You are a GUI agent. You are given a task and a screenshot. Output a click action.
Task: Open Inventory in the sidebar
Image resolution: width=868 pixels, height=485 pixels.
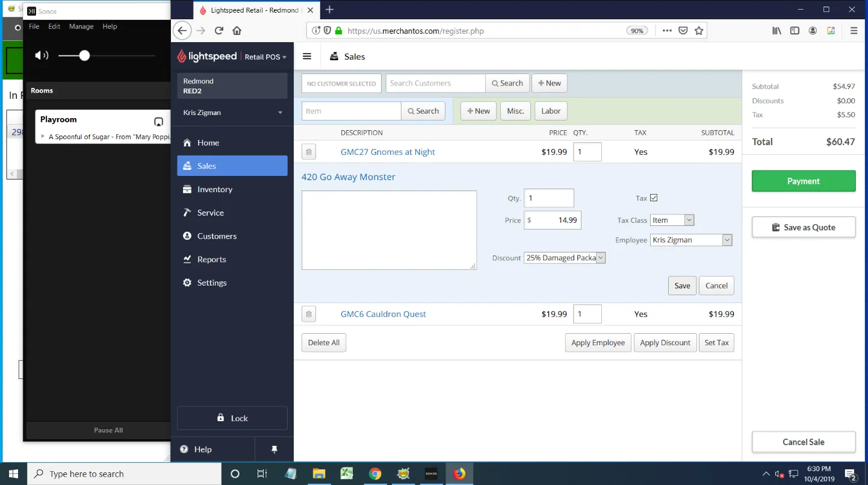pyautogui.click(x=232, y=189)
